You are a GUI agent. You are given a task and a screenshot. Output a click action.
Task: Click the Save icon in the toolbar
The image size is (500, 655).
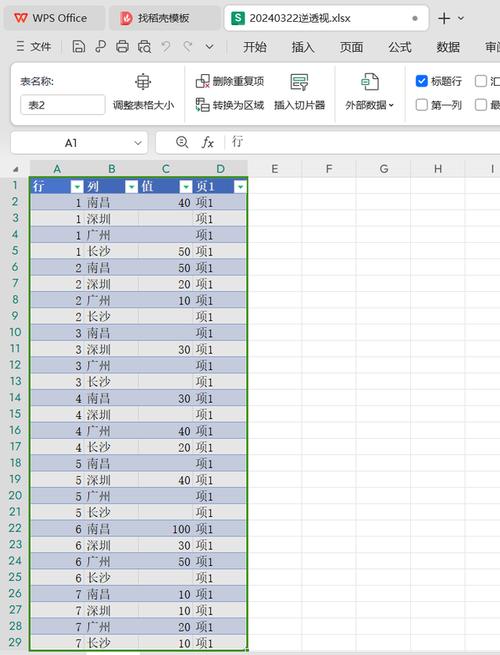[x=79, y=46]
